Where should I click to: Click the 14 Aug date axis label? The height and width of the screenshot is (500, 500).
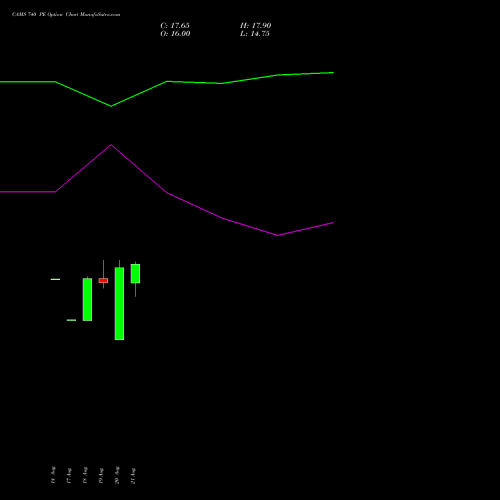click(53, 475)
